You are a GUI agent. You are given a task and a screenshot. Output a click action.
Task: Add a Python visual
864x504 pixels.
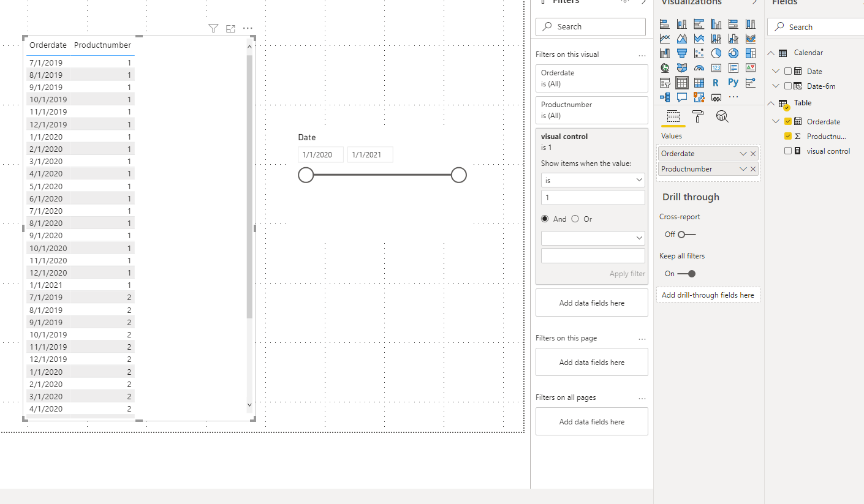click(733, 83)
